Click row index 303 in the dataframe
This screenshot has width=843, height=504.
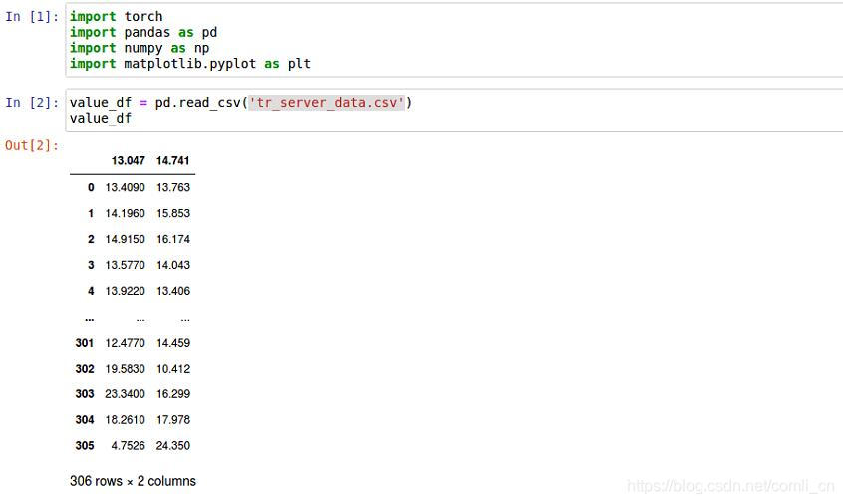click(85, 393)
